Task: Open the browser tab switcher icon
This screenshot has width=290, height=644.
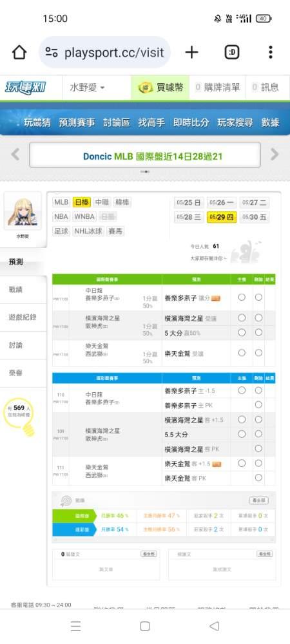Action: click(x=232, y=52)
